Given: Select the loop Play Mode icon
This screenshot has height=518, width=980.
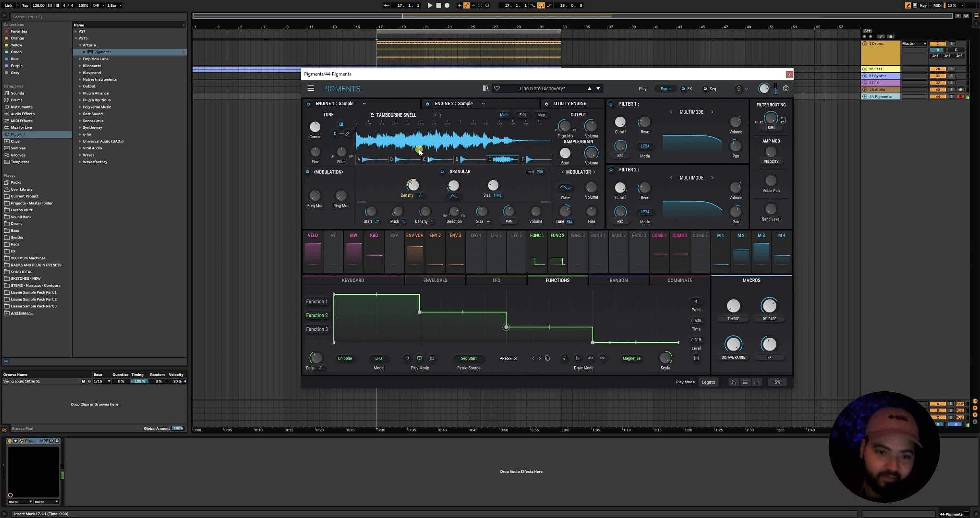Looking at the screenshot, I should point(419,358).
